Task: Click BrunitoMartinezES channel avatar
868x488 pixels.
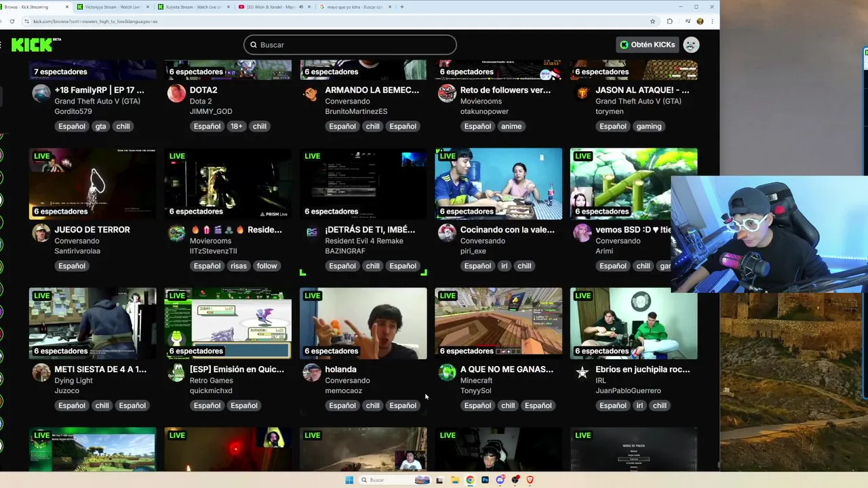Action: point(311,94)
